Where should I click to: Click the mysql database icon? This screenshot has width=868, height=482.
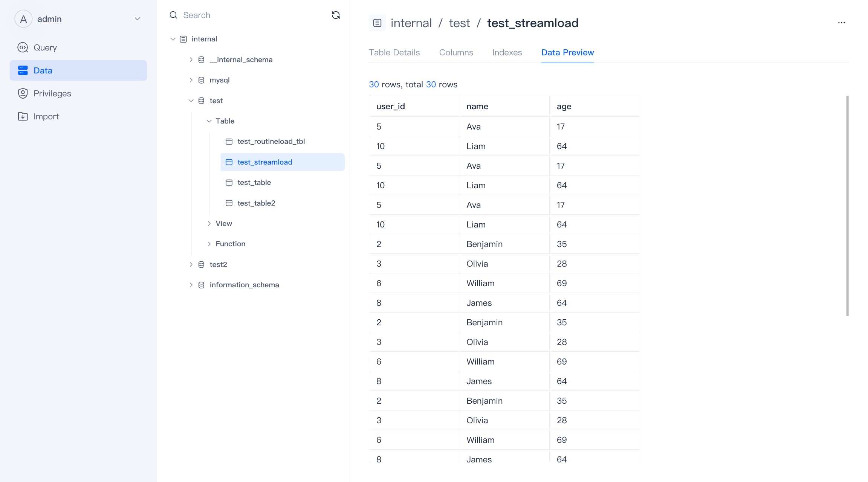(x=202, y=80)
